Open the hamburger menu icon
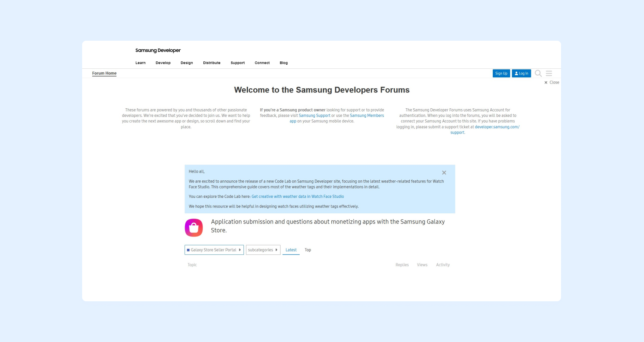 (x=549, y=73)
